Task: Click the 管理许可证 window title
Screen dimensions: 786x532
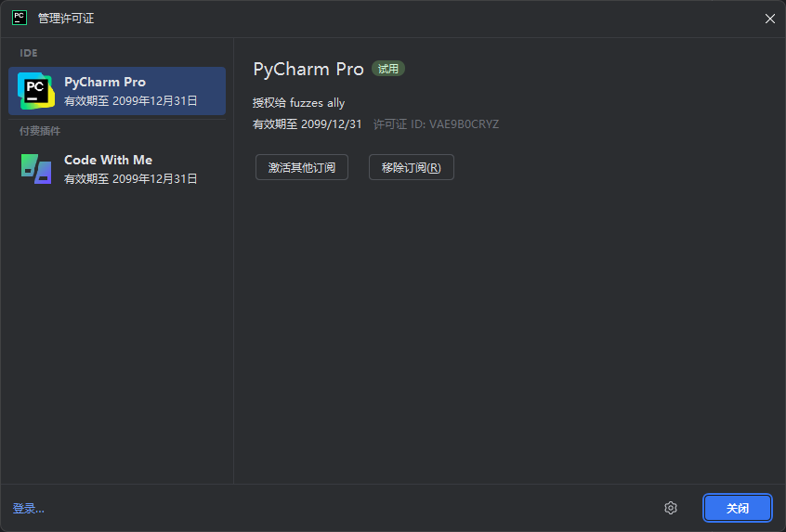Action: pos(66,19)
